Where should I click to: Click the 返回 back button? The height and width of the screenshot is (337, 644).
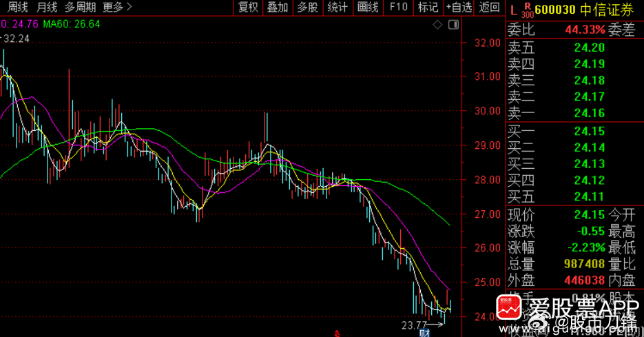pyautogui.click(x=489, y=7)
